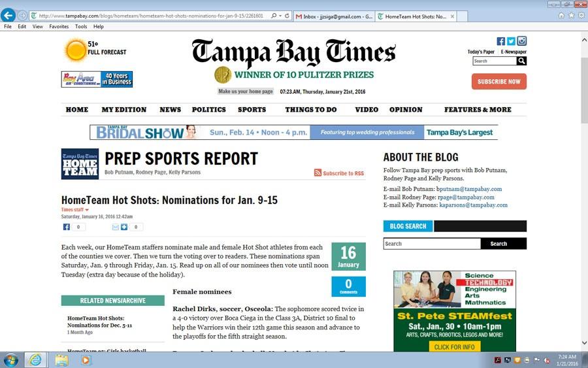Click the Tampa Bay Times Instagram icon
This screenshot has height=368, width=588.
[521, 41]
